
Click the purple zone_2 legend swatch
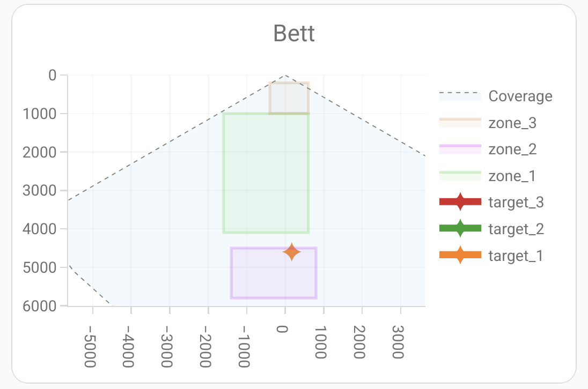pyautogui.click(x=460, y=149)
